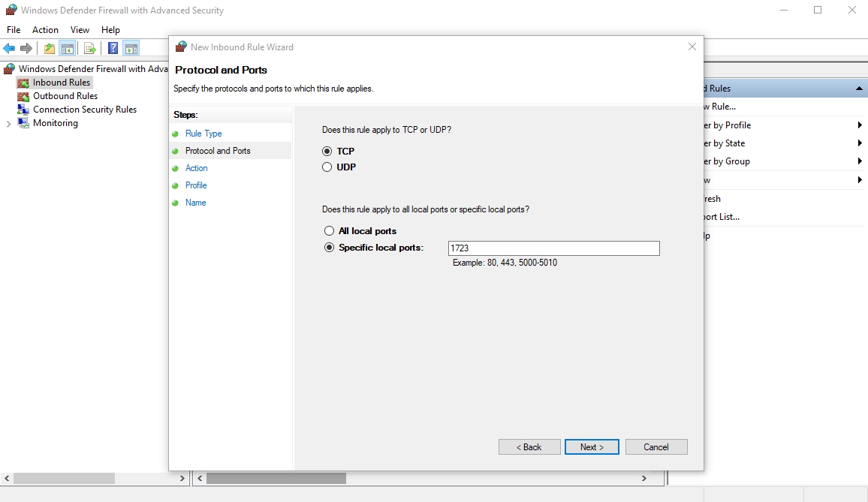Select the Outbound Rules tree icon
Screen dimensions: 868x502
click(23, 96)
